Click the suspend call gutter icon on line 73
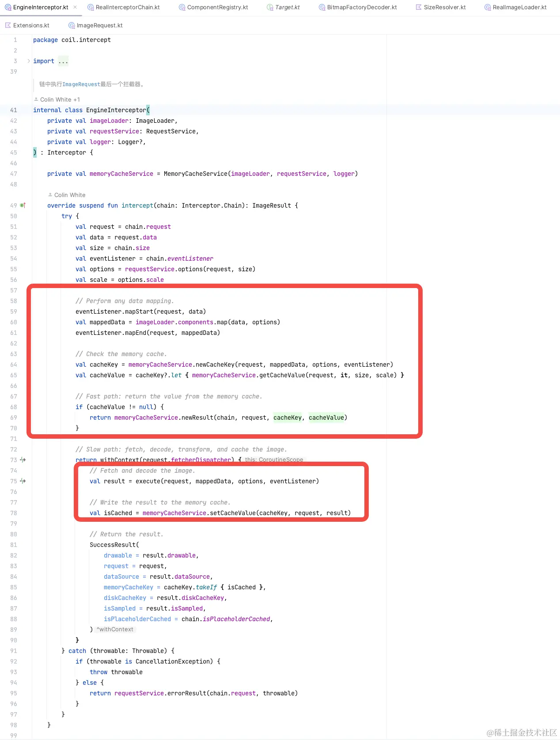Screen dimensions: 560x740 click(x=23, y=460)
